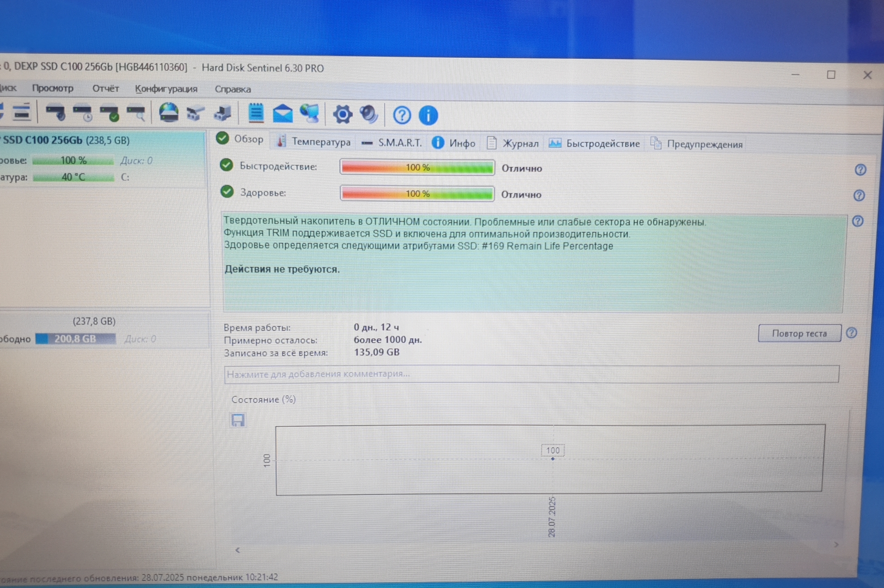This screenshot has width=884, height=588.
Task: Open the Отчёт menu
Action: pos(106,88)
